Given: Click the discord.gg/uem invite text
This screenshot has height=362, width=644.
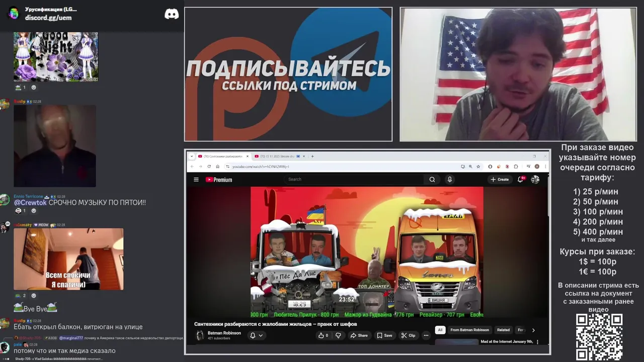Looking at the screenshot, I should click(48, 18).
